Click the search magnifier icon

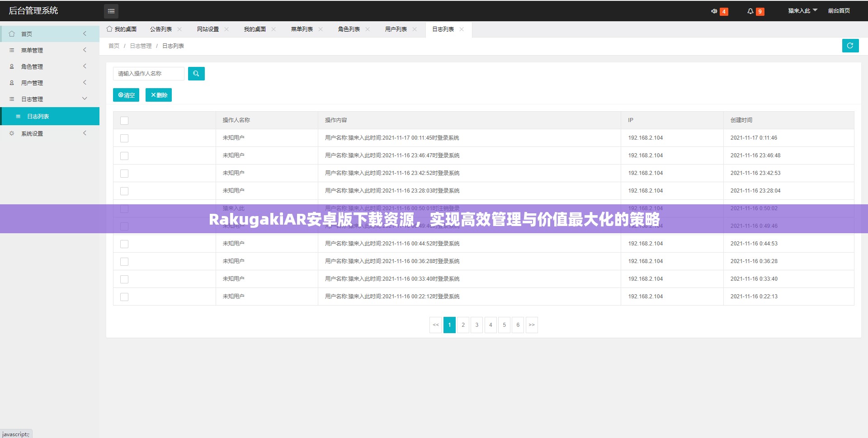coord(196,73)
